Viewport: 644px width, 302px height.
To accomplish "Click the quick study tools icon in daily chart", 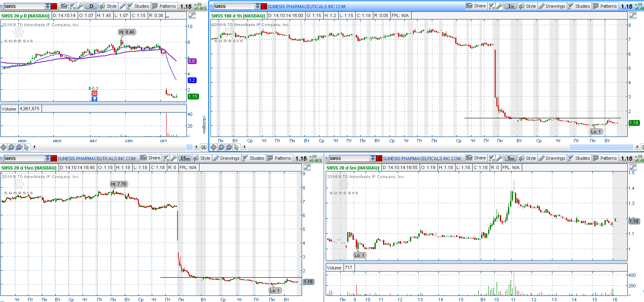I will (x=72, y=6).
